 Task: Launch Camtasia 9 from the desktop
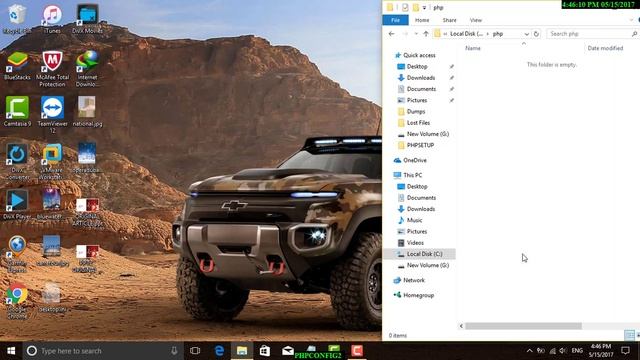(17, 111)
